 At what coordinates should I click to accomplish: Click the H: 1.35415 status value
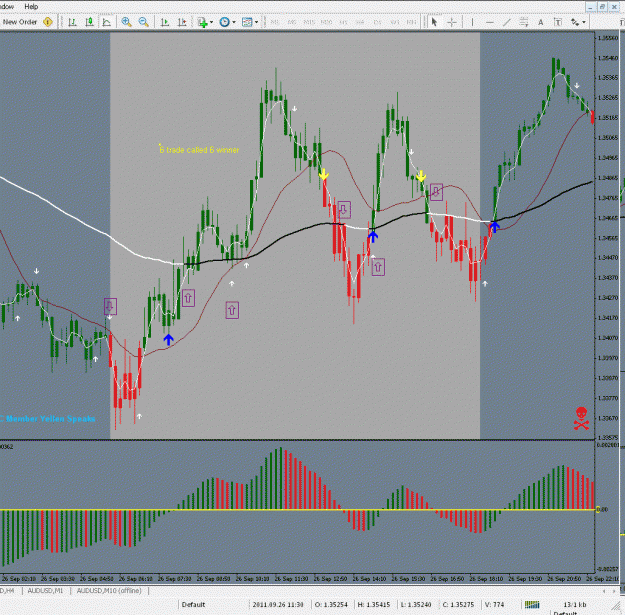click(x=374, y=605)
